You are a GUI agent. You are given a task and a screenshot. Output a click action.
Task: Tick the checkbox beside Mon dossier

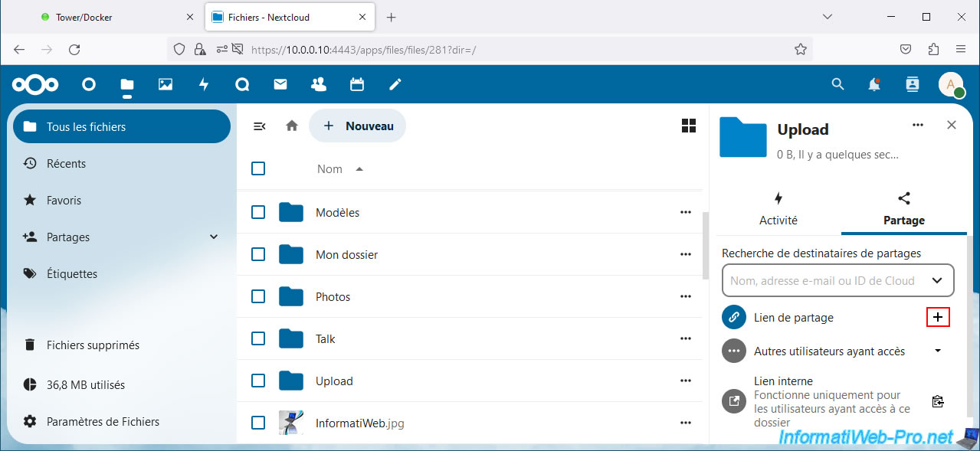(258, 254)
